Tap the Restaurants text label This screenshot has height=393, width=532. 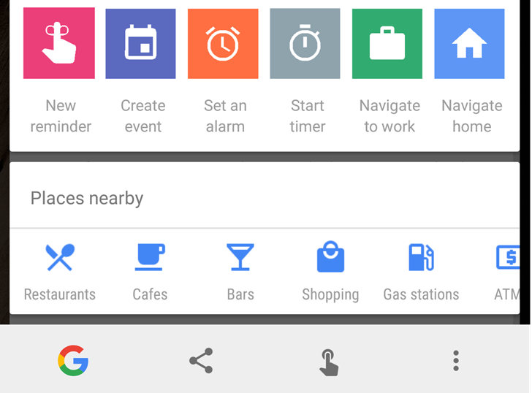tap(60, 294)
